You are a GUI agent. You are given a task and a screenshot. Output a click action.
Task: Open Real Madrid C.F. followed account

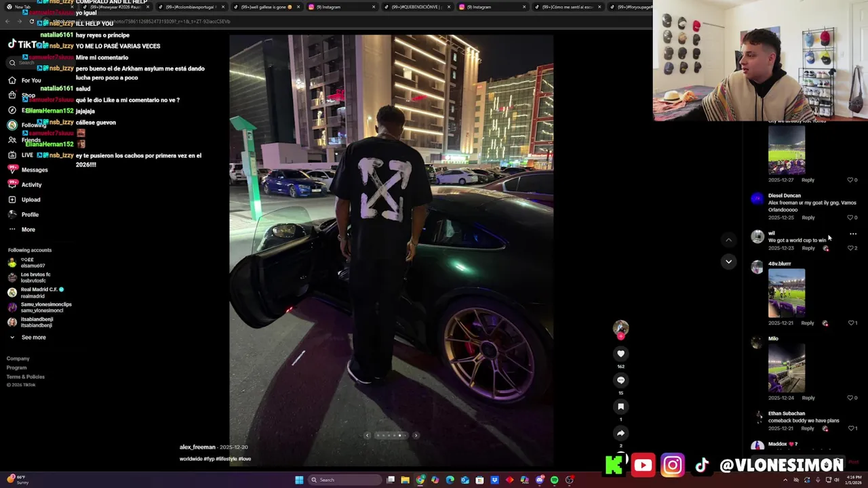(37, 293)
